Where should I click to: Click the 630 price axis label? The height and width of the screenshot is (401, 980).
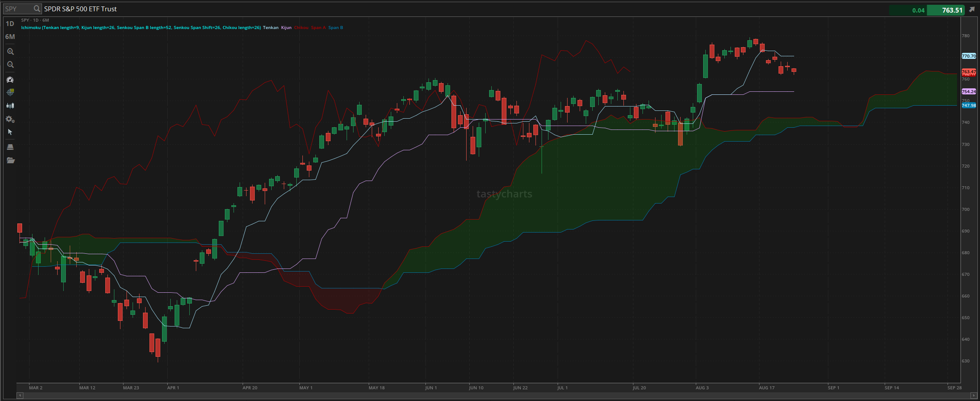click(966, 361)
